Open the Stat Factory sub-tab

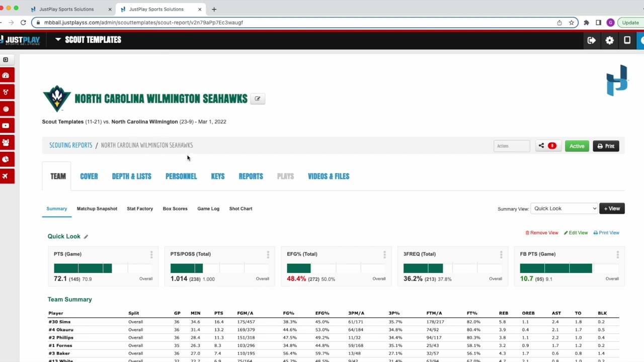pos(140,209)
